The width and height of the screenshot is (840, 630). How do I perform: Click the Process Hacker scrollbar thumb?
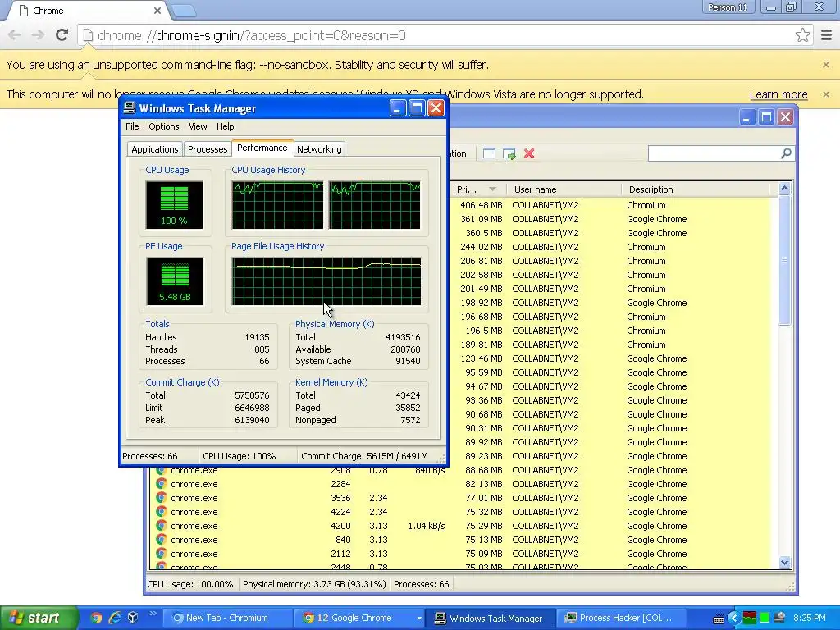point(784,260)
